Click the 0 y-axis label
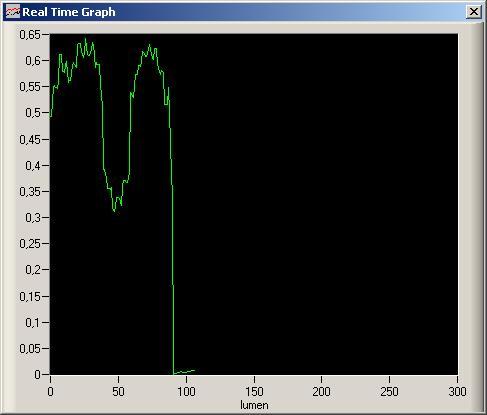487x415 pixels. tap(37, 374)
